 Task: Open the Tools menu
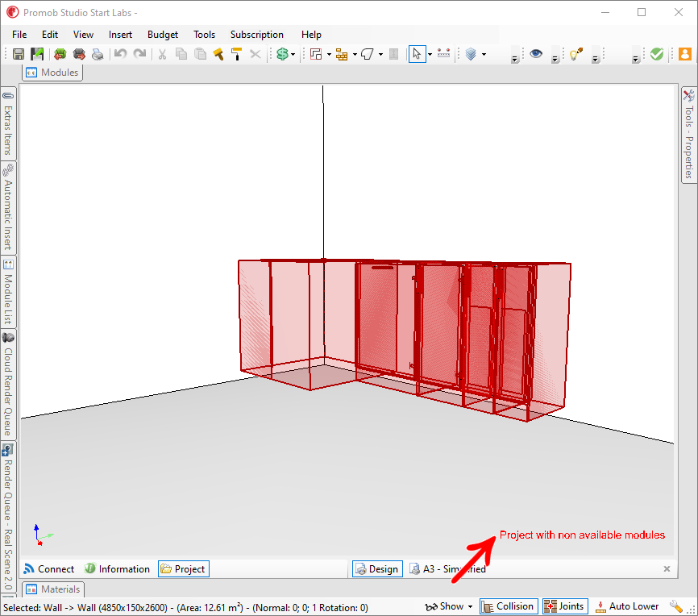[x=205, y=35]
